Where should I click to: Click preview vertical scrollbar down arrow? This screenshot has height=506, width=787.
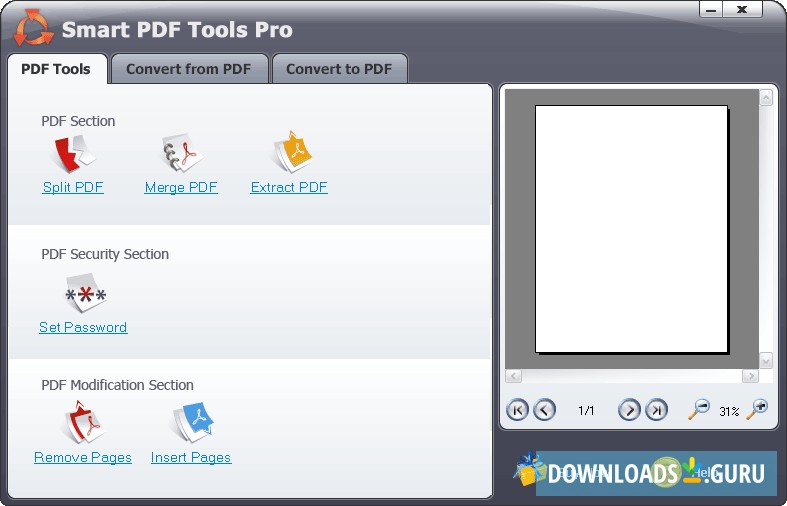point(765,360)
